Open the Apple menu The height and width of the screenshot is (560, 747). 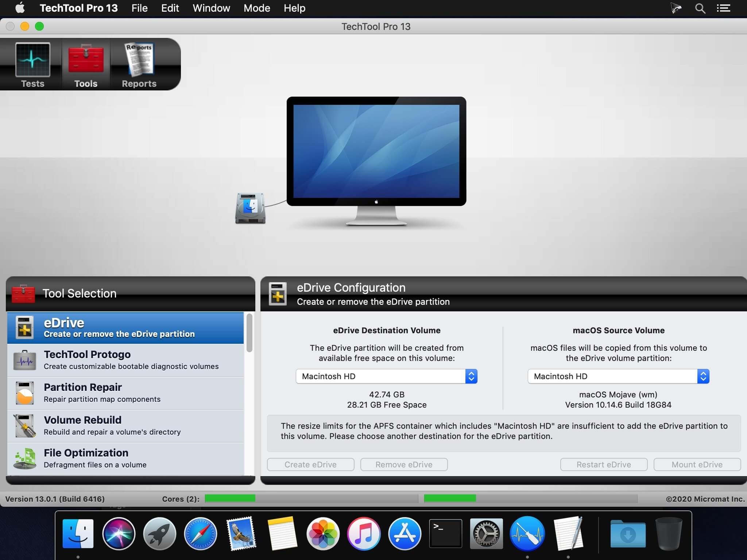pyautogui.click(x=20, y=8)
